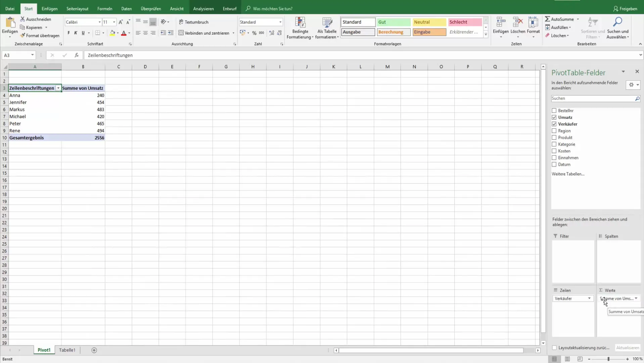Click the insert function fx icon
Image resolution: width=644 pixels, height=363 pixels.
(77, 55)
